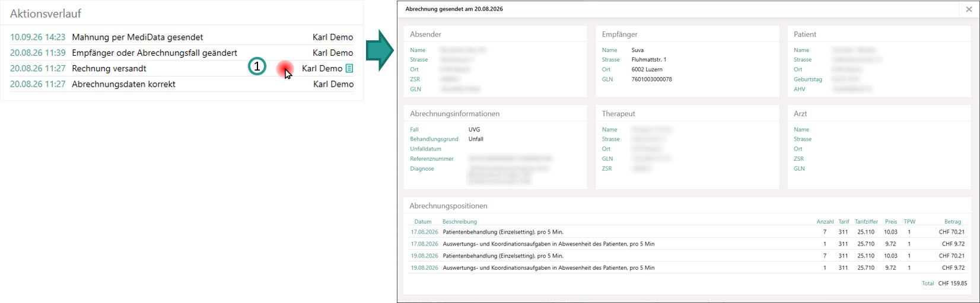Click the Anzahl column header
Screen dimensions: 980x303
pos(825,222)
